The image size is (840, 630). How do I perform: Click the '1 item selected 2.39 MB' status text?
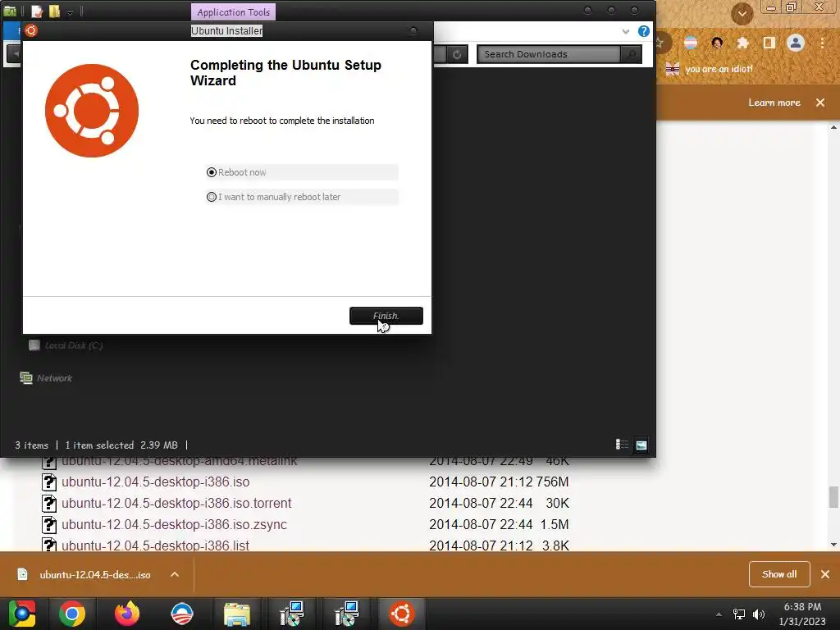[121, 445]
